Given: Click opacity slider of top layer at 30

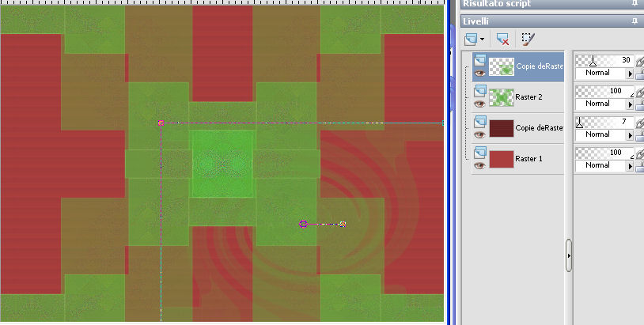Looking at the screenshot, I should pos(604,61).
